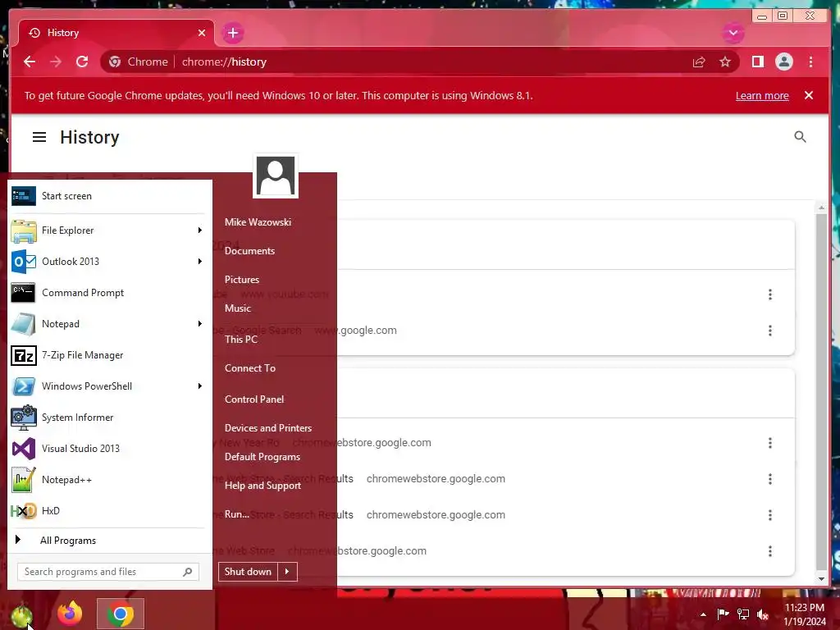Reload the History page

click(x=82, y=62)
